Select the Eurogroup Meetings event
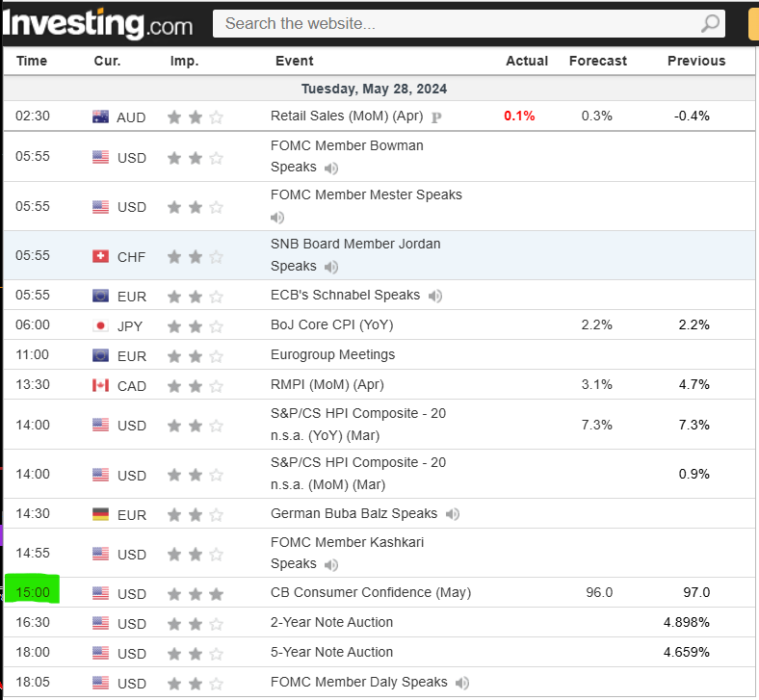This screenshot has height=700, width=759. pos(332,354)
